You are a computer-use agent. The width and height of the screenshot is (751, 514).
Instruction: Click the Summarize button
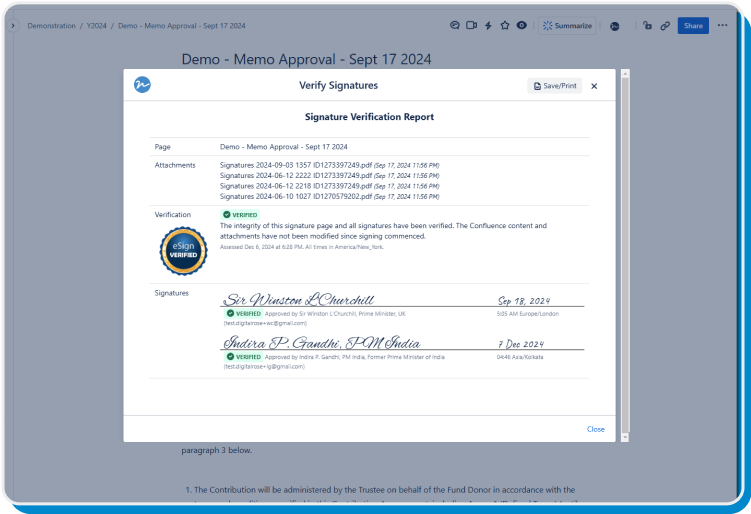(x=567, y=26)
